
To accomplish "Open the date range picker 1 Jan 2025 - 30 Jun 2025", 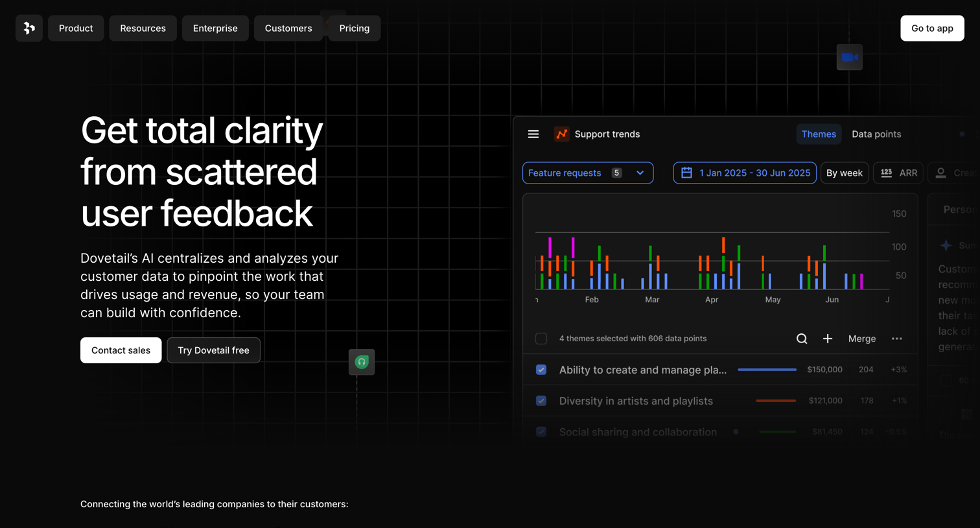I will pos(745,173).
